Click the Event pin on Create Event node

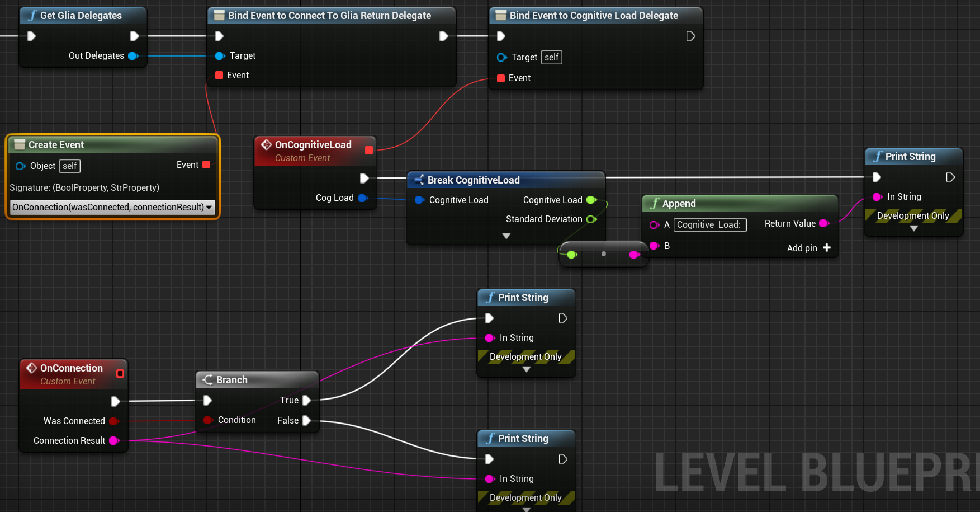click(x=206, y=165)
